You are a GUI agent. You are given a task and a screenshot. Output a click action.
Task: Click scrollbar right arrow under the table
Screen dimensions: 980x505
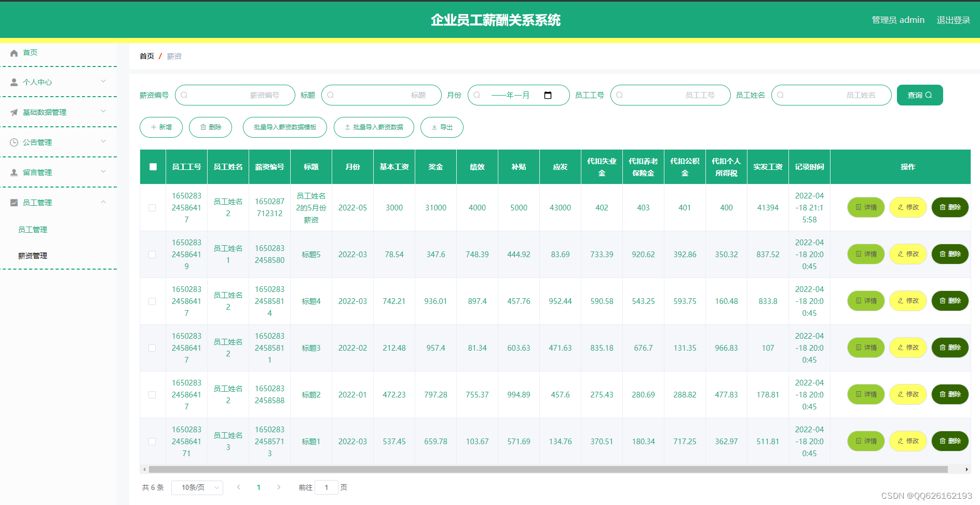click(x=967, y=470)
